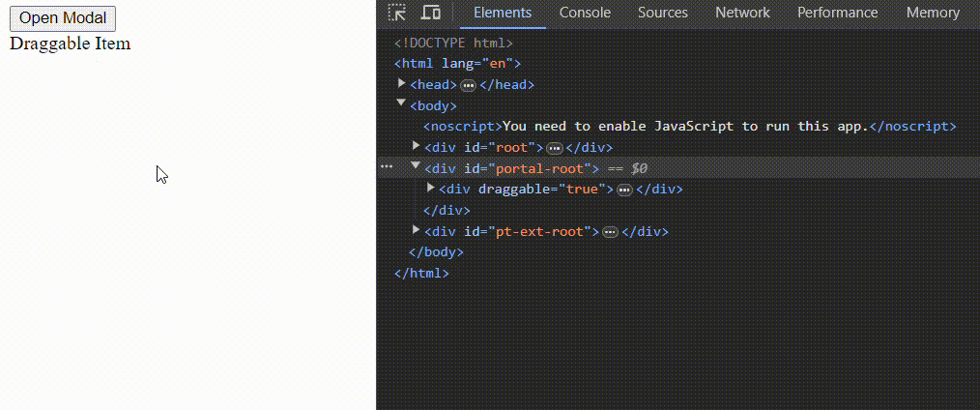
Task: Click the Draggable Item text
Action: click(x=70, y=44)
